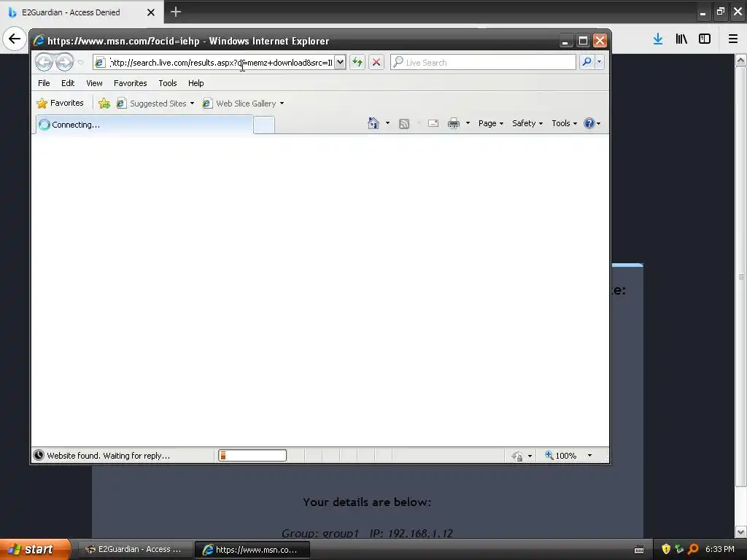The image size is (747, 560).
Task: Open the Favorites menu
Action: point(130,83)
